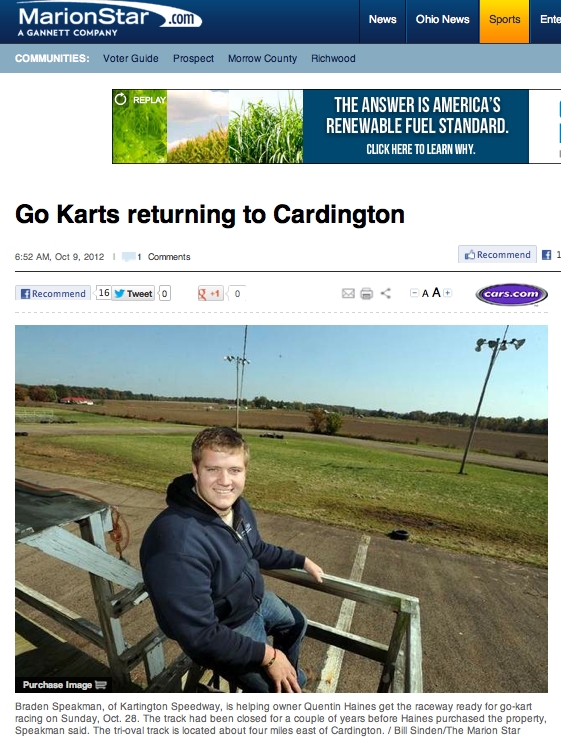Click the Tweet button

click(133, 293)
